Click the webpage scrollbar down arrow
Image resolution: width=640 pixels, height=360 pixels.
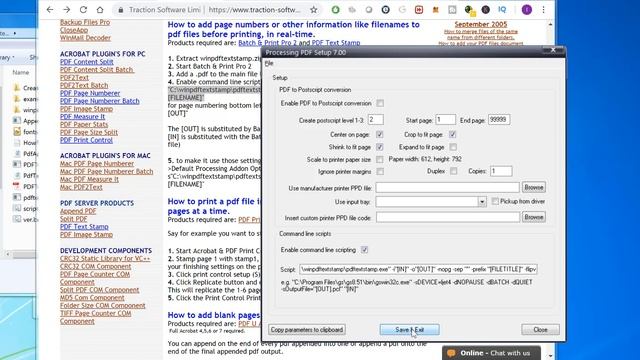550,356
